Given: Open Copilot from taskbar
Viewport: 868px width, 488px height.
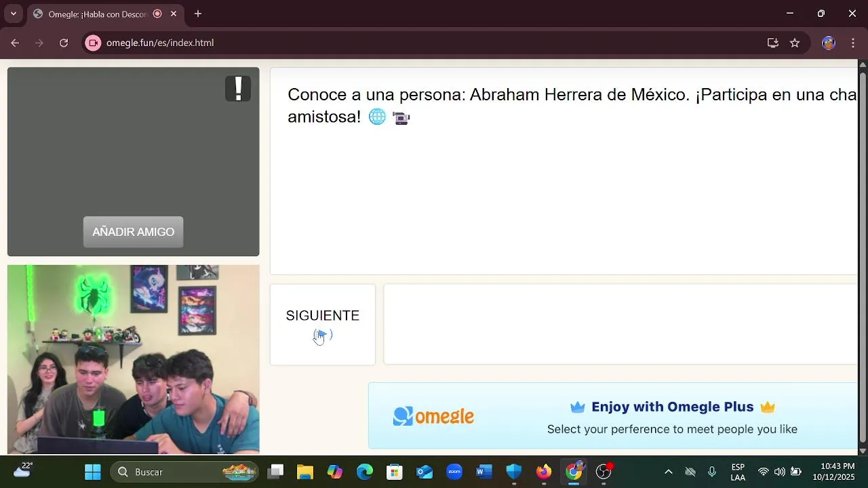Looking at the screenshot, I should (335, 472).
